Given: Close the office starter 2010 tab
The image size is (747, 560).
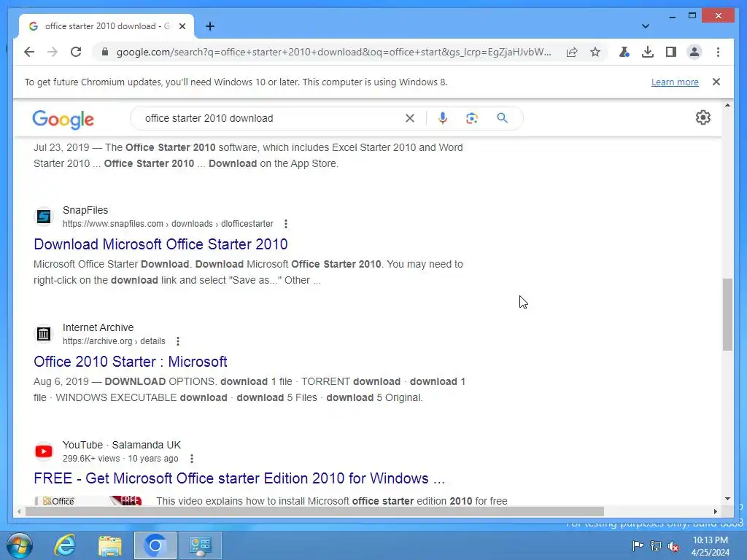Looking at the screenshot, I should coord(182,26).
